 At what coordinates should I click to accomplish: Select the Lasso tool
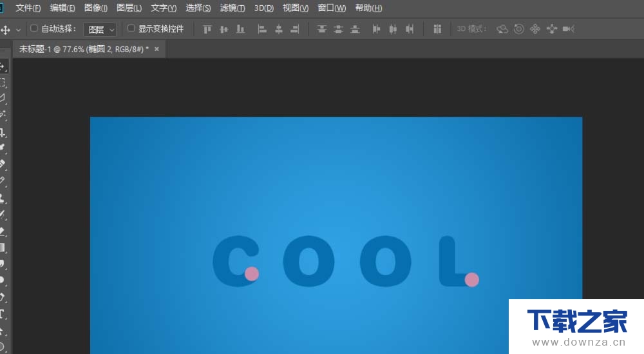click(3, 98)
